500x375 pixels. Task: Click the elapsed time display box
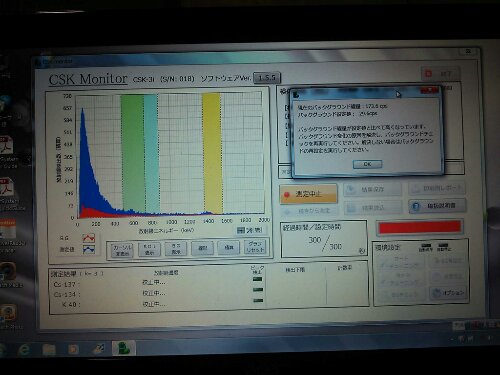coord(324,239)
